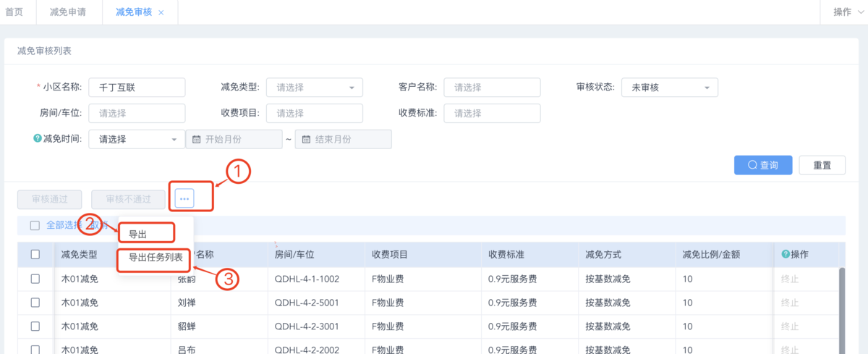This screenshot has height=354, width=868.
Task: Click calendar icon in 结束月份 field
Action: click(x=306, y=139)
